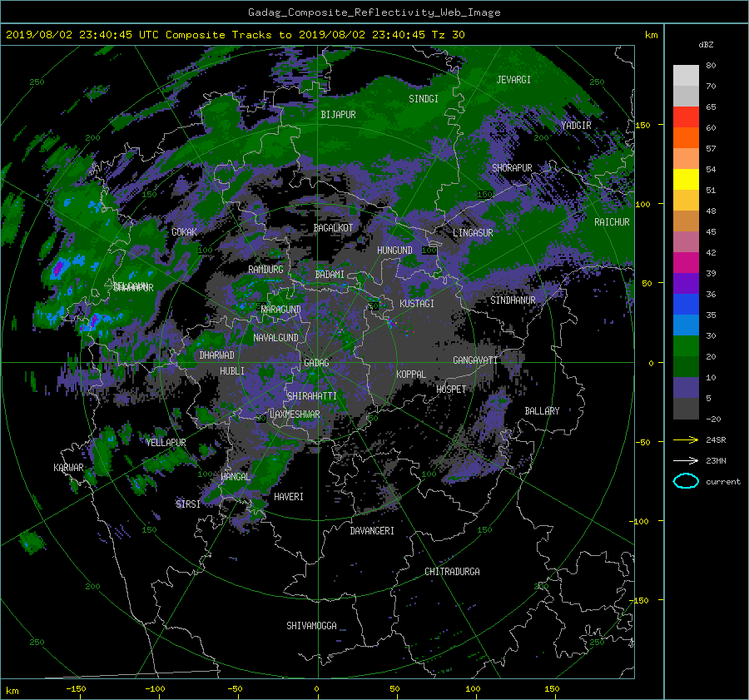Click the 100 km bottom axis tick label
This screenshot has height=700, width=749.
point(473,689)
